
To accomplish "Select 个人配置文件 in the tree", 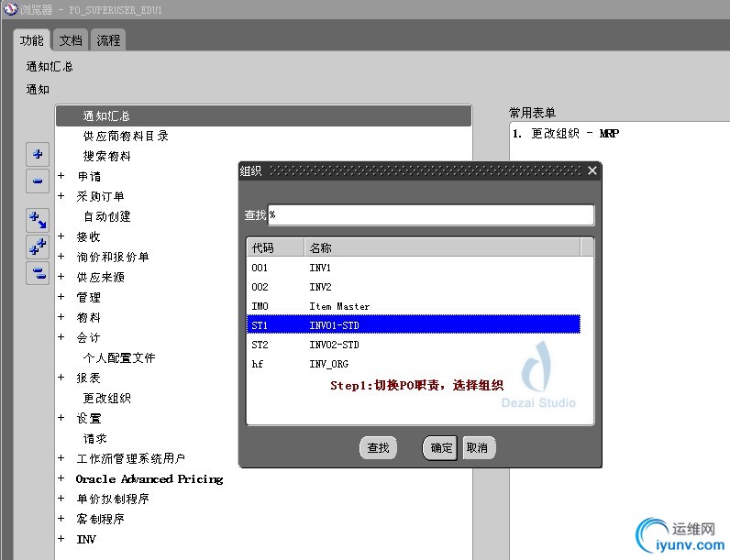I will (119, 358).
